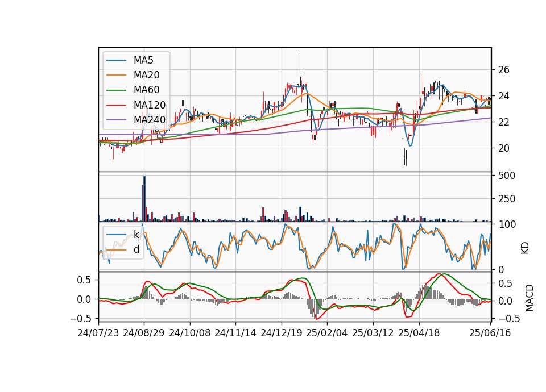Viewport: 546px width, 392px height.
Task: Click the MA240 legend label
Action: click(x=150, y=120)
